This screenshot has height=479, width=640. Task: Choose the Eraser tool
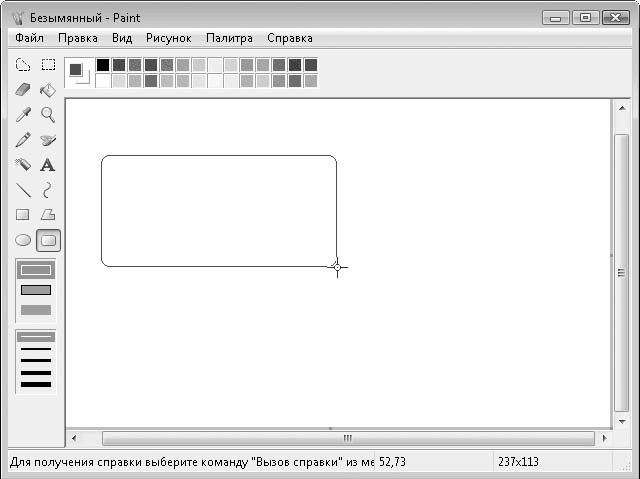pyautogui.click(x=23, y=90)
